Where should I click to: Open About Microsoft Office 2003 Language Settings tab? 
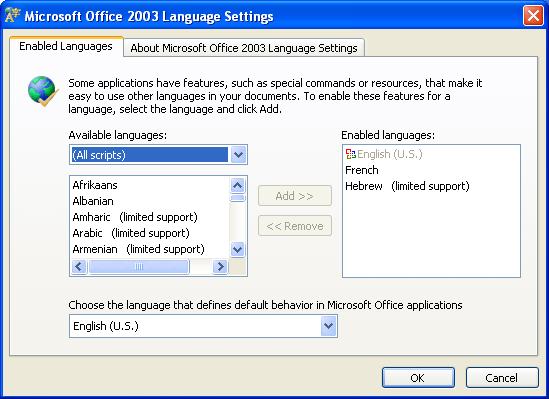tap(244, 48)
